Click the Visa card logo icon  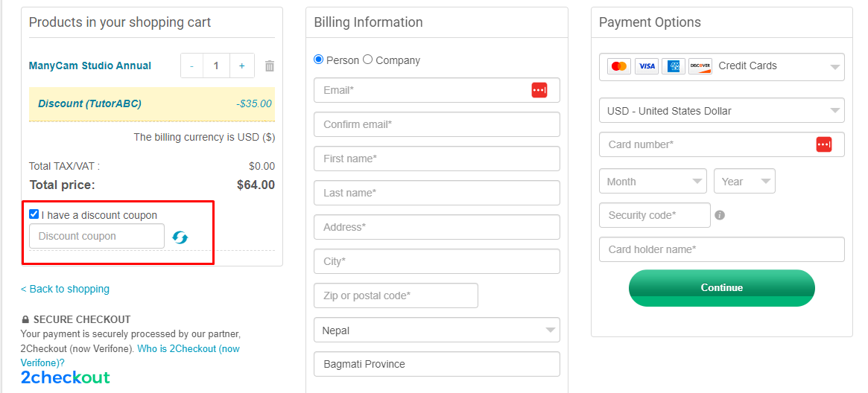click(x=646, y=66)
